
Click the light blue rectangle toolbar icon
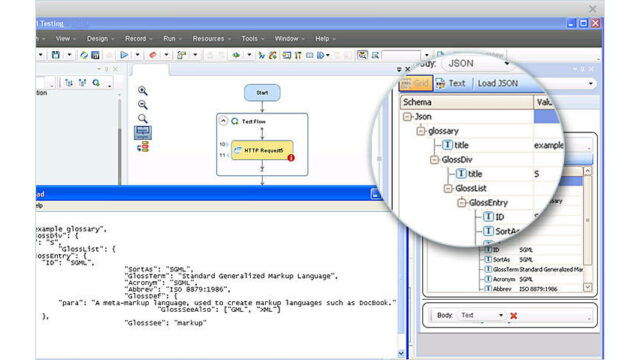(310, 55)
